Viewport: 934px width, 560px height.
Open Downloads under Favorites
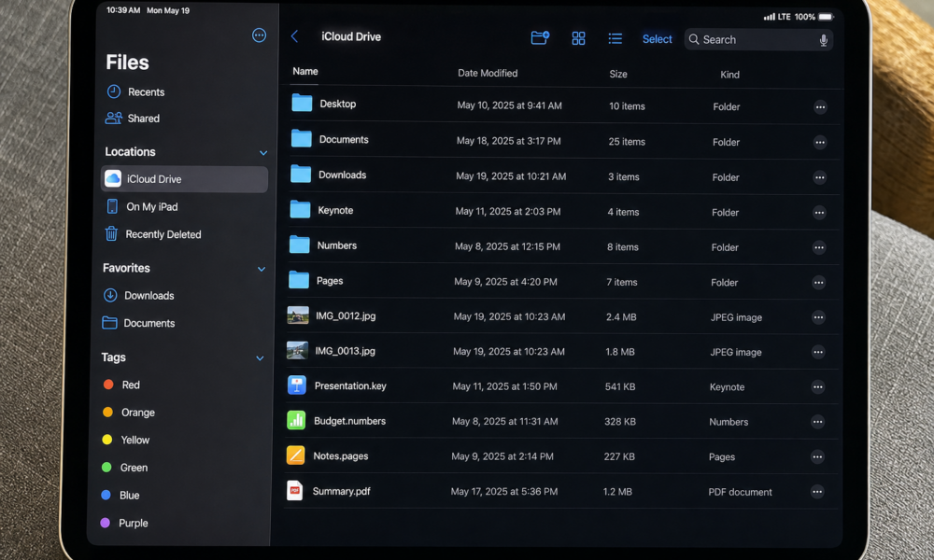tap(139, 295)
